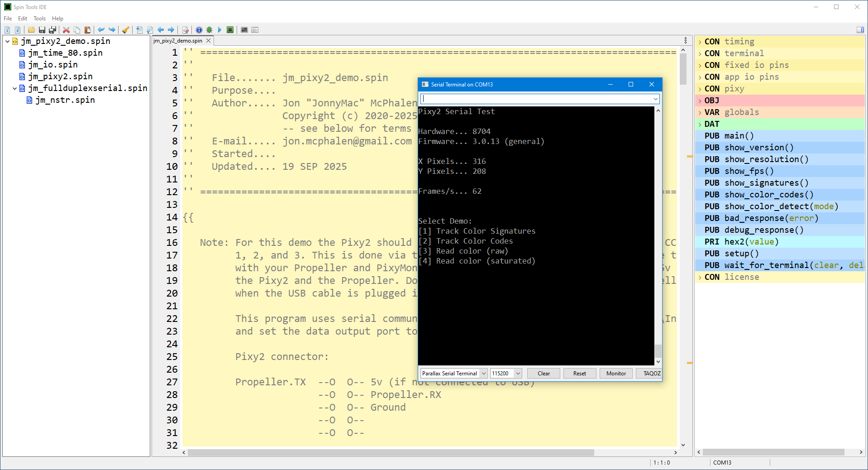Click the green chip upload-to-flash icon
The width and height of the screenshot is (868, 470).
(230, 30)
